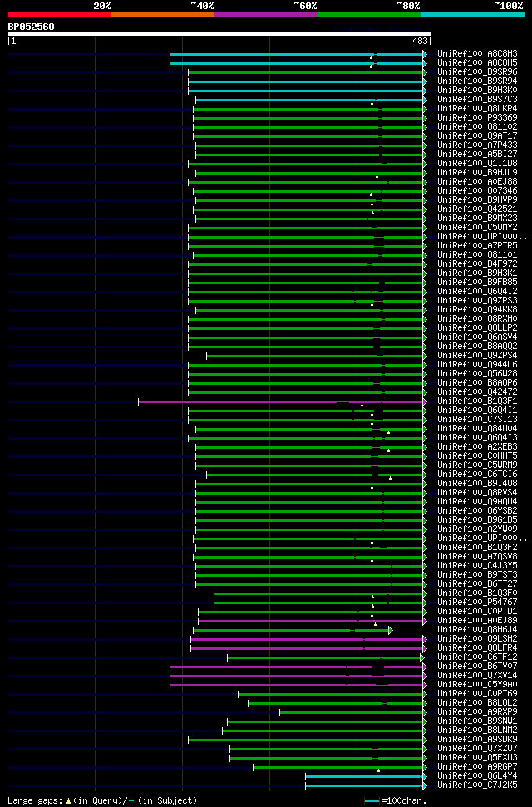Select the UniRef100_A7P433 label
The height and width of the screenshot is (807, 532).
pyautogui.click(x=477, y=145)
